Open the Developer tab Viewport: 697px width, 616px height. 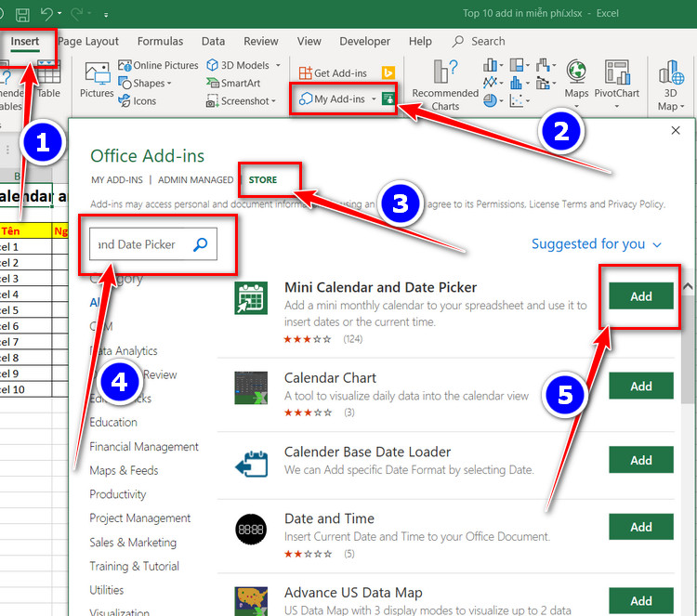364,41
